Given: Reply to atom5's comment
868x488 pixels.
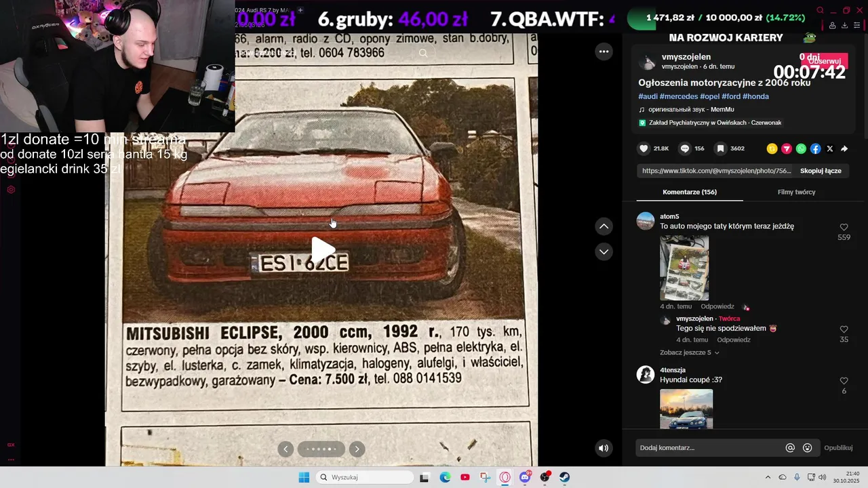Looking at the screenshot, I should (x=717, y=306).
